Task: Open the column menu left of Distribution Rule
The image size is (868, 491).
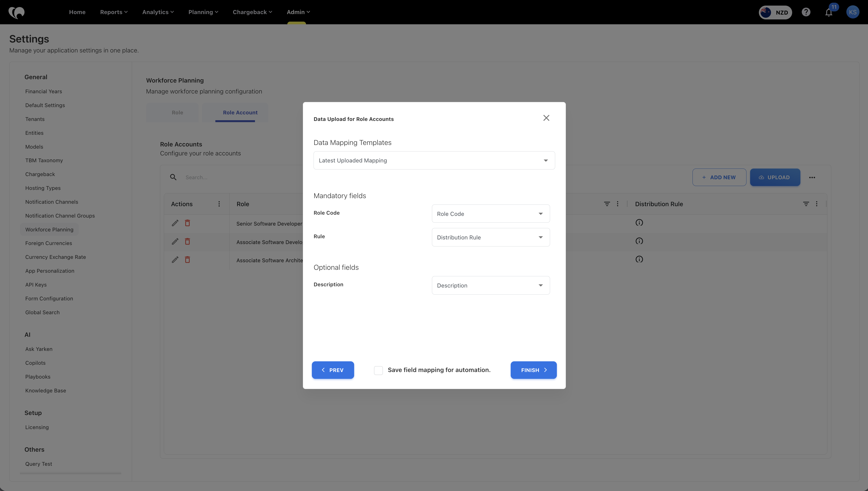Action: coord(618,204)
